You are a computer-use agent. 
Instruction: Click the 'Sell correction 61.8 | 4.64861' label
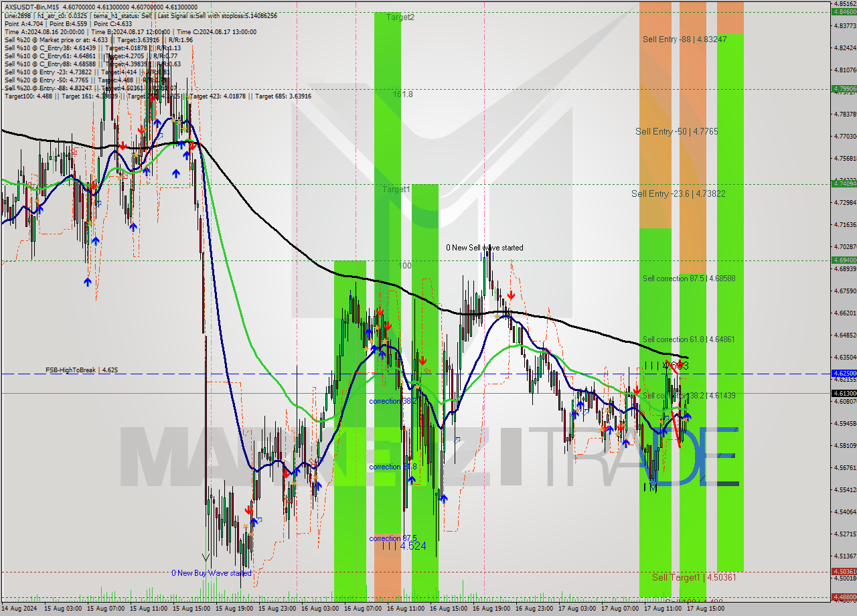[x=688, y=339]
